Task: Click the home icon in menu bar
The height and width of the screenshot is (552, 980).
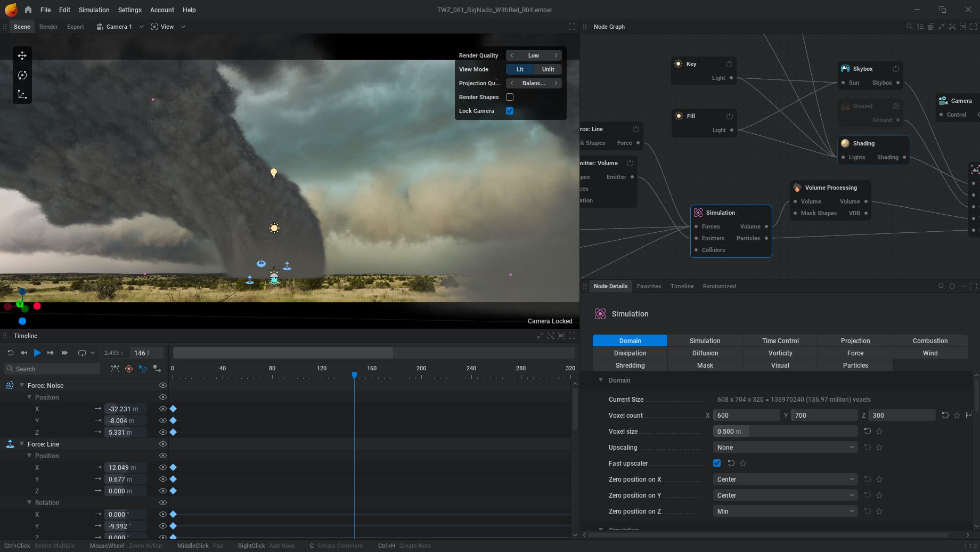Action: coord(28,10)
